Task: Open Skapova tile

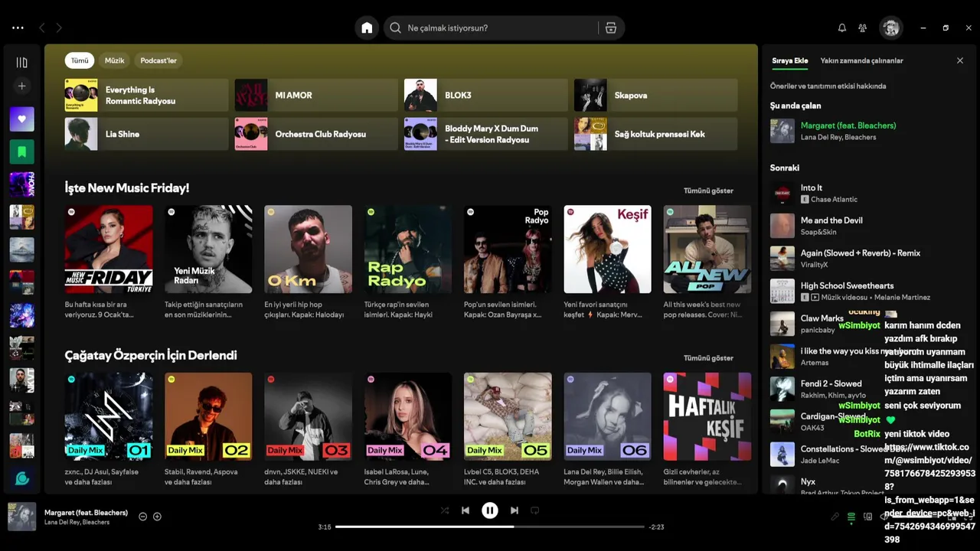Action: (656, 95)
